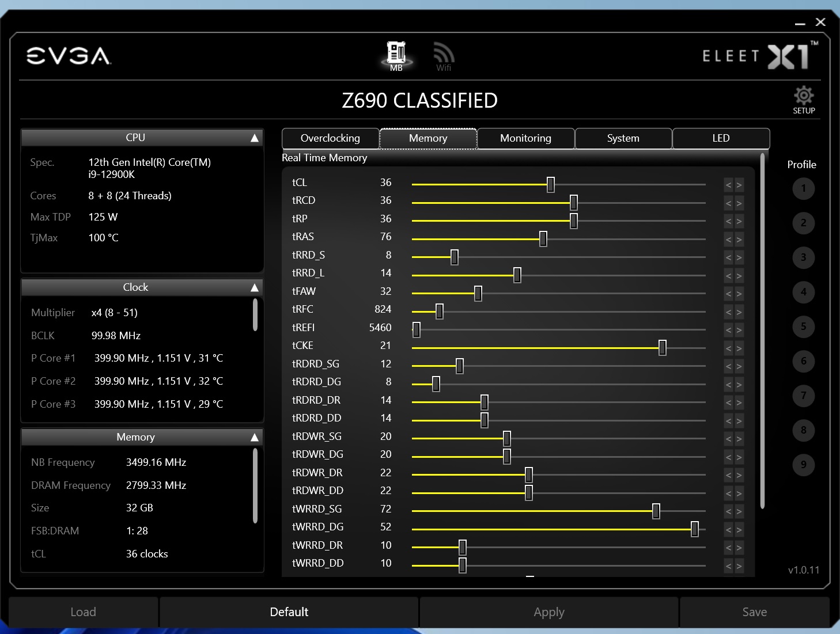Click the FSB:DRAM ratio 1: 28
The image size is (840, 634).
137,531
